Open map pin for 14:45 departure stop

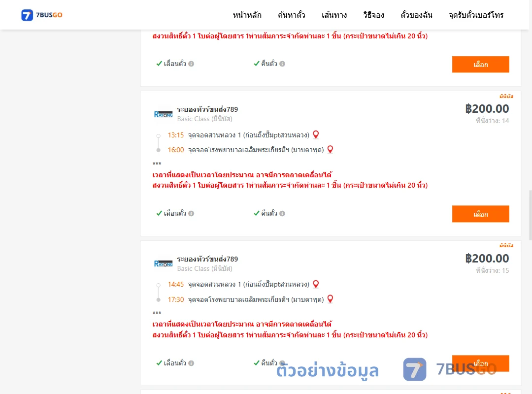(x=316, y=284)
